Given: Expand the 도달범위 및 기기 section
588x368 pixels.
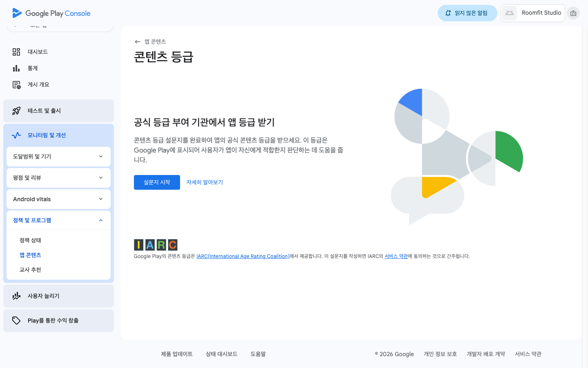Looking at the screenshot, I should [x=58, y=157].
